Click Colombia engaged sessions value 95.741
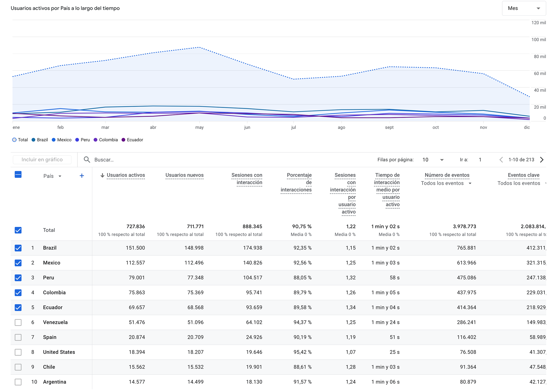The width and height of the screenshot is (557, 392). tap(254, 292)
